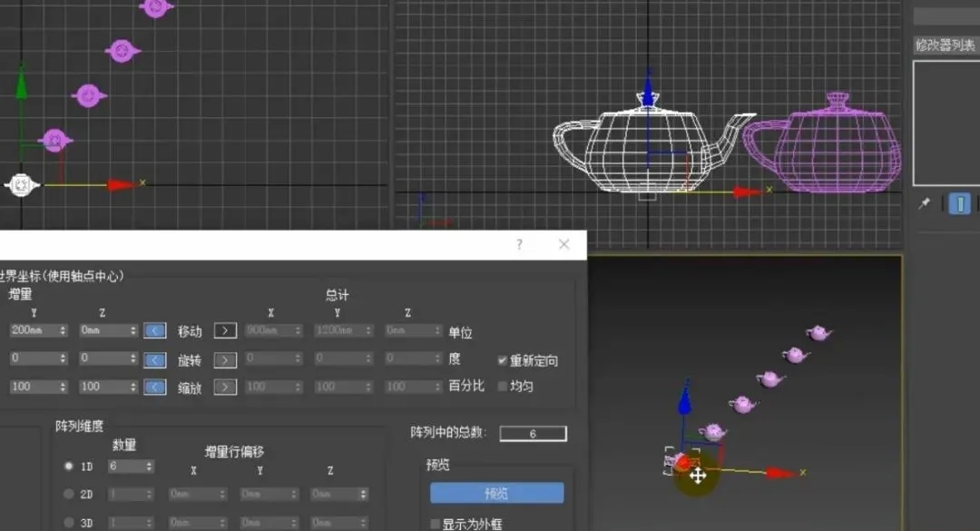This screenshot has width=980, height=531.
Task: Select the magenta wireframe teapot in the front viewport
Action: tap(824, 143)
